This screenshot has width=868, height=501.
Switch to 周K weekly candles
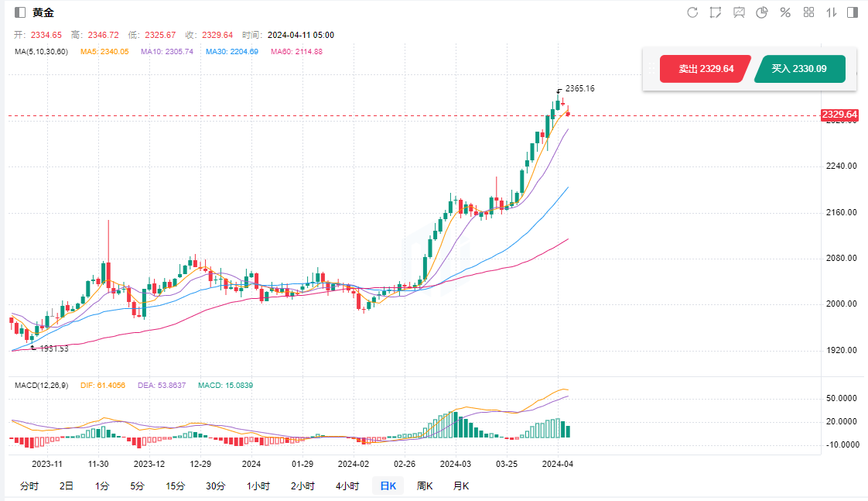(x=425, y=486)
